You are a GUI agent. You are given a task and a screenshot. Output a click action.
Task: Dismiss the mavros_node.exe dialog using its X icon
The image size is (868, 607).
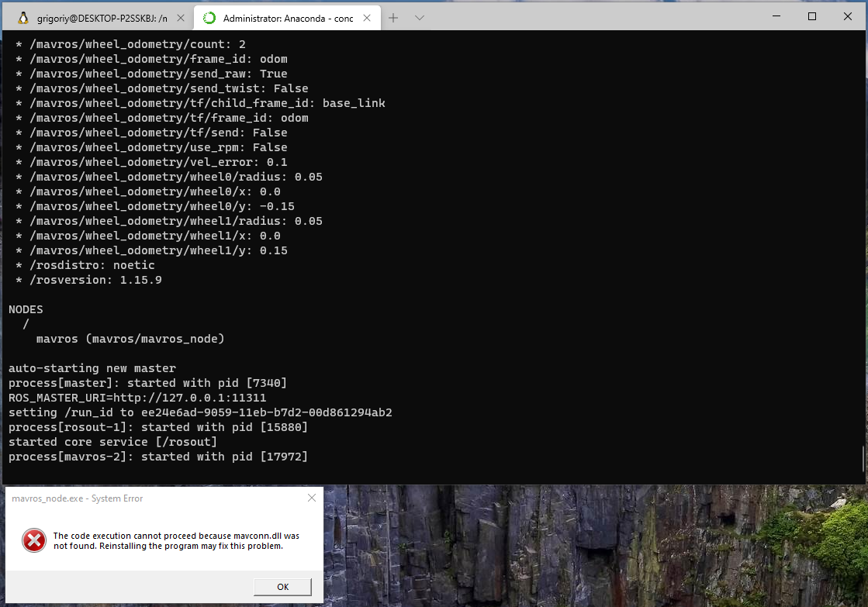click(312, 498)
